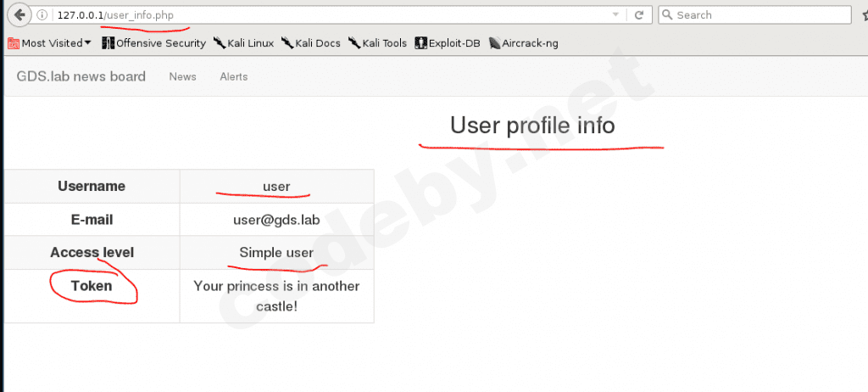Viewport: 868px width, 392px height.
Task: Open the News navigation item
Action: click(x=183, y=76)
